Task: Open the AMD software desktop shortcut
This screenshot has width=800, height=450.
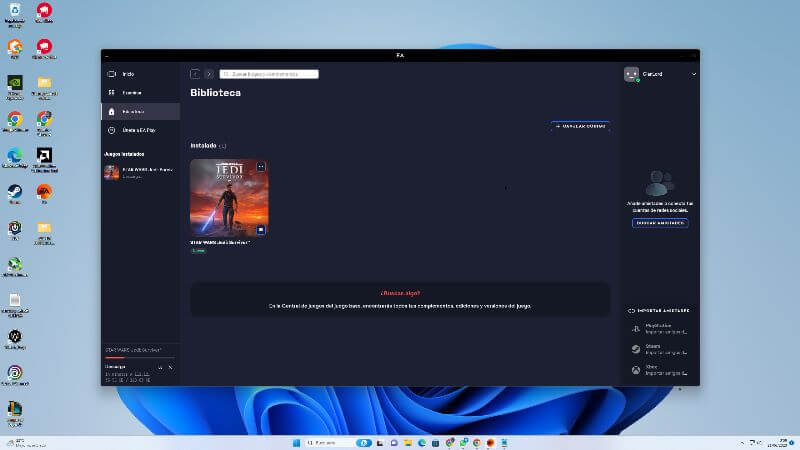Action: coord(44,159)
